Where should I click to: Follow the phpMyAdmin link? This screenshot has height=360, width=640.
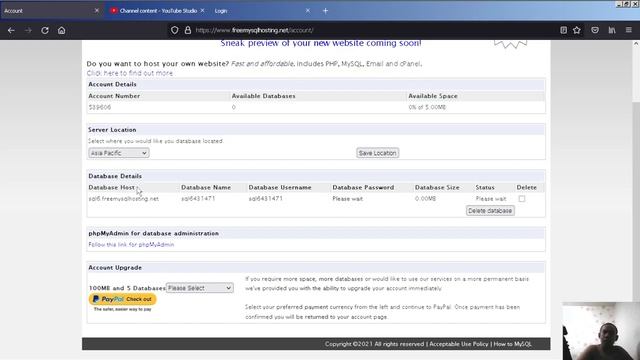[x=131, y=244]
